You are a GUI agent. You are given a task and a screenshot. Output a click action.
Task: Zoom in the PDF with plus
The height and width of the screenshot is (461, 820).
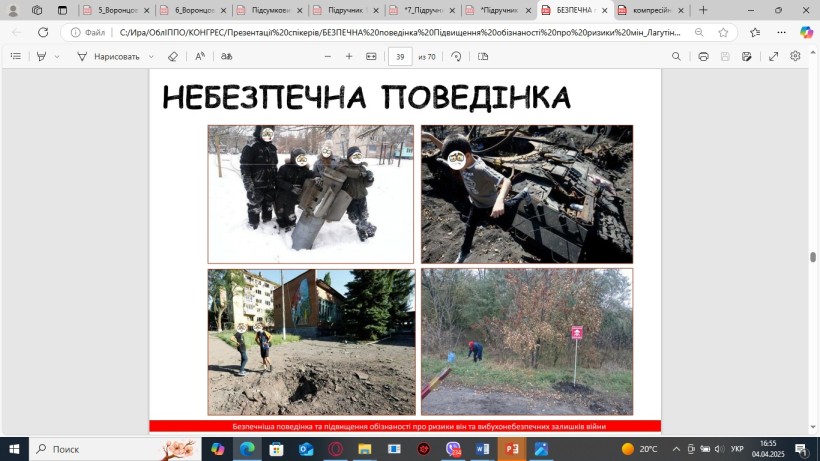click(349, 56)
